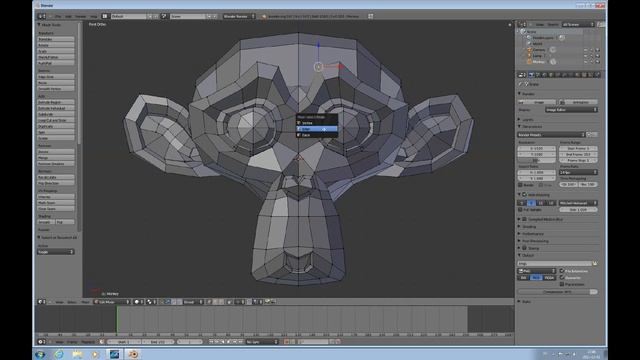Image resolution: width=640 pixels, height=360 pixels.
Task: Toggle File Extensions checkbox in Output
Action: 562,271
